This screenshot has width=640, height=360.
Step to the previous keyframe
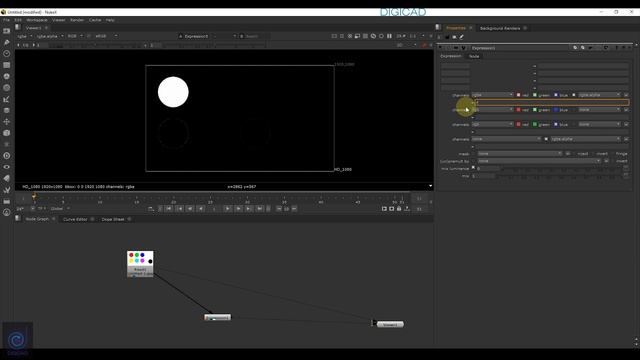[x=180, y=209]
